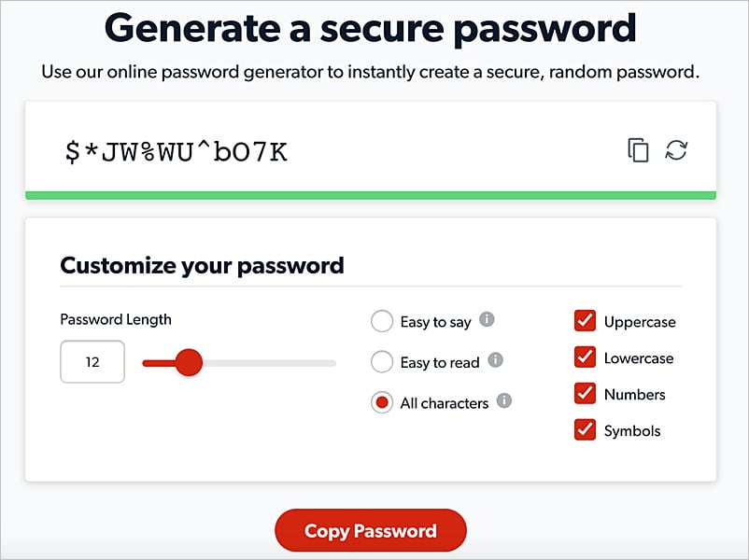The width and height of the screenshot is (749, 560).
Task: Toggle the Symbols checkbox off
Action: coord(585,430)
